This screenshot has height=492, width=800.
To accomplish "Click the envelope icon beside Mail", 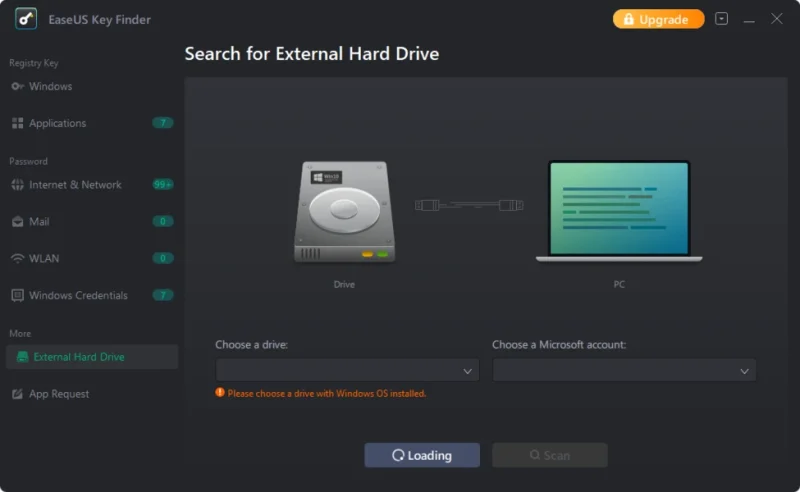I will pyautogui.click(x=17, y=222).
